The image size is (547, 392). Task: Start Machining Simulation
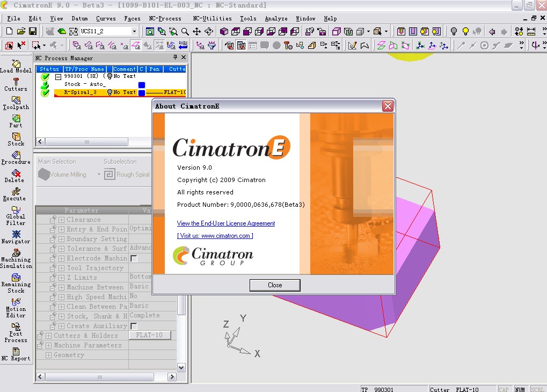[16, 259]
